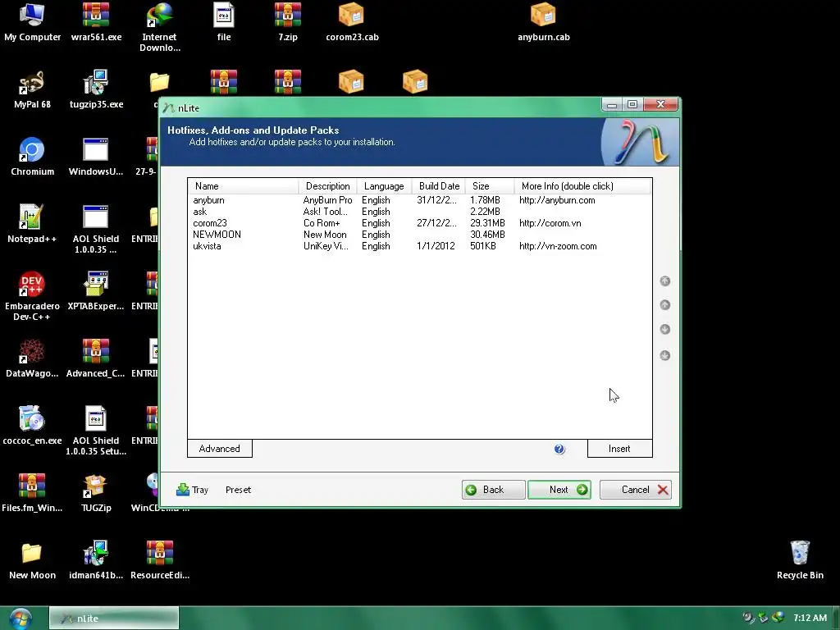This screenshot has width=840, height=630.
Task: Open the Windows Start orb
Action: tap(21, 619)
